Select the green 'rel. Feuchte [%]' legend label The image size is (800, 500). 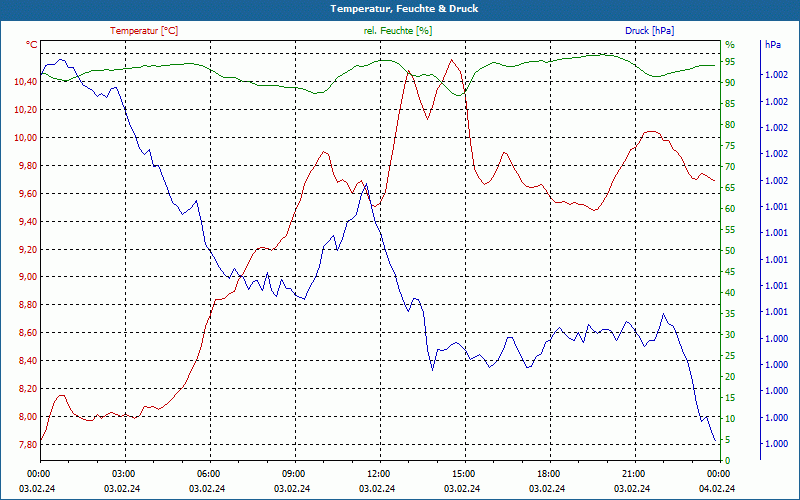click(x=398, y=31)
